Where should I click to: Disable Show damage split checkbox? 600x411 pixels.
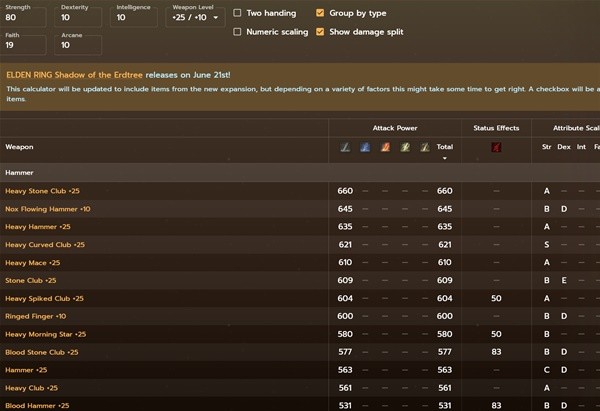320,31
